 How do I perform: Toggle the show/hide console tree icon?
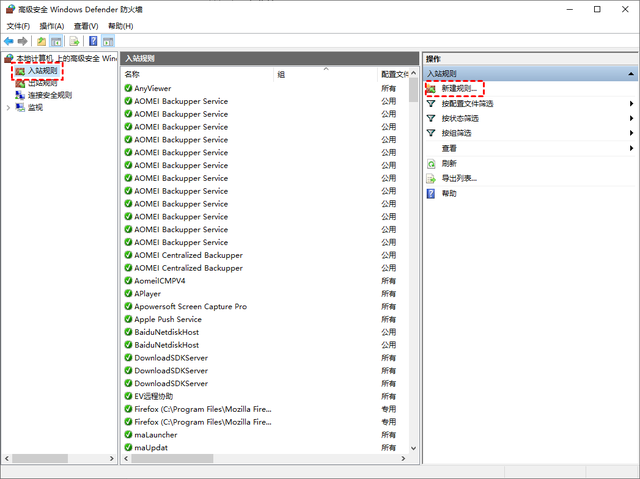[x=56, y=41]
